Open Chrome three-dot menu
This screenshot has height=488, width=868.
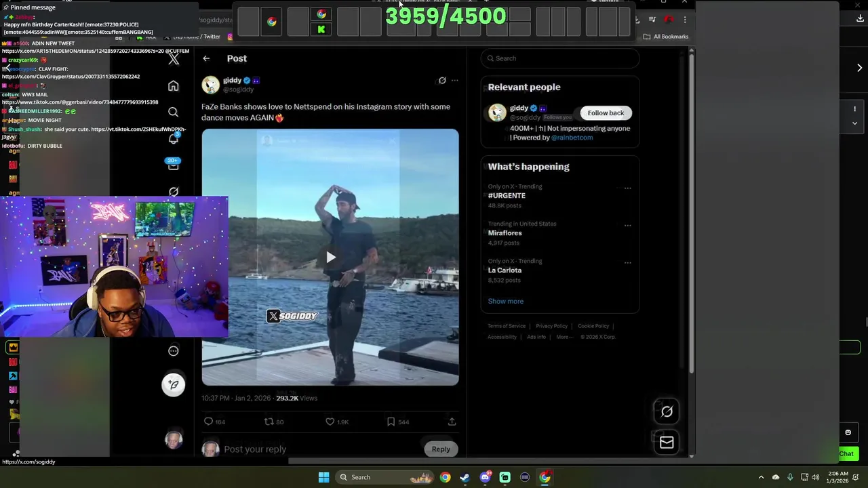(685, 20)
